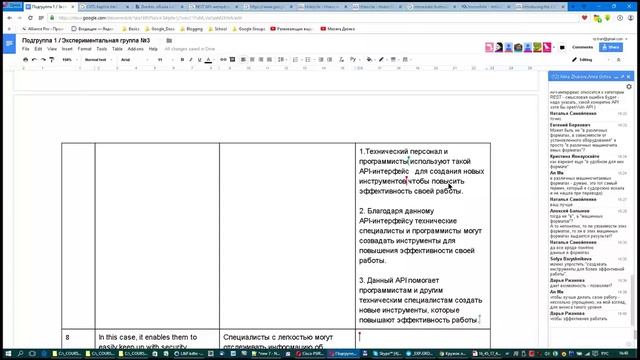
Task: Decrease the paragraph indent
Action: pos(321,60)
